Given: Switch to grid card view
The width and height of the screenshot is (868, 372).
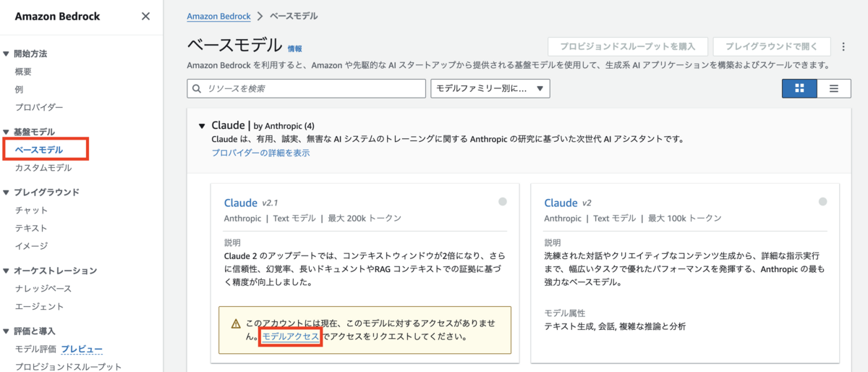Looking at the screenshot, I should pyautogui.click(x=799, y=88).
